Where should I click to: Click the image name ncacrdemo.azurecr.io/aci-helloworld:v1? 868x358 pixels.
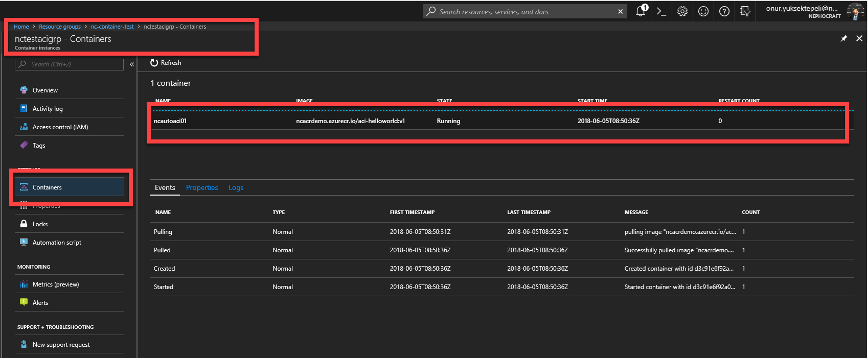(x=351, y=121)
